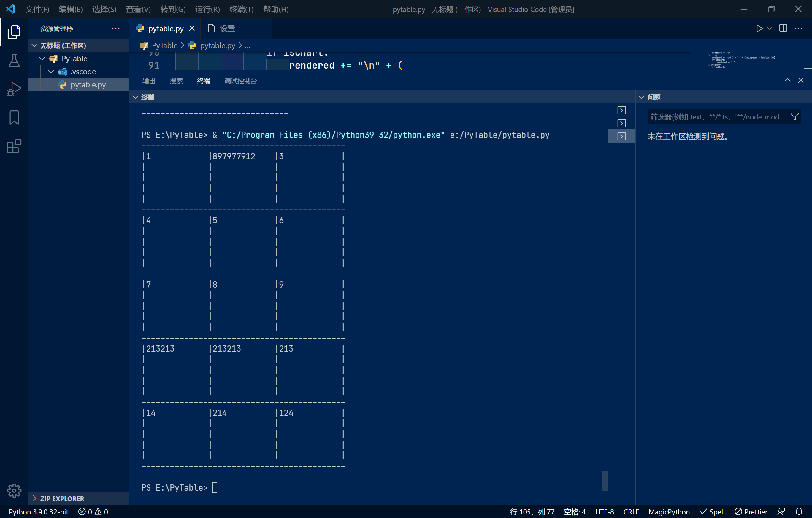Change indentation via 空格: 4

575,511
